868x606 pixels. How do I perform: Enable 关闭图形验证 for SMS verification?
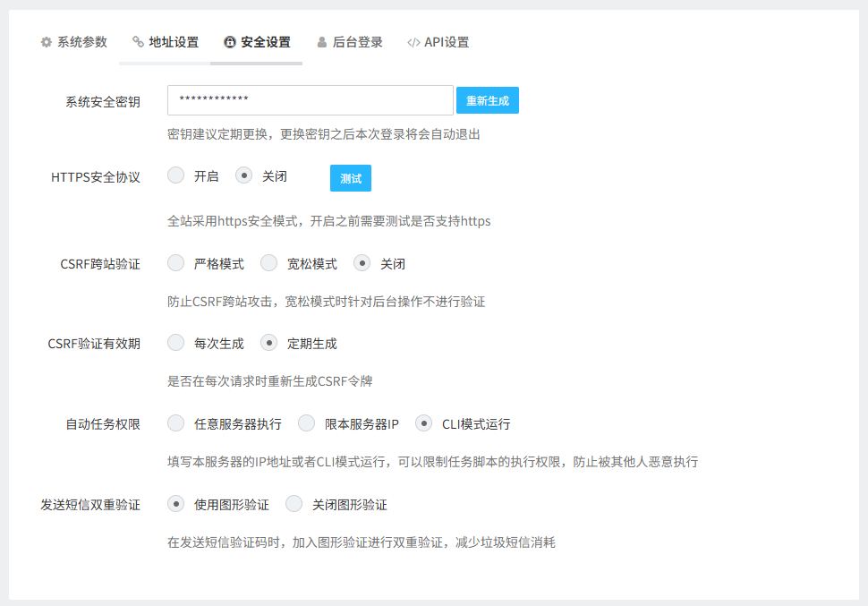[294, 504]
